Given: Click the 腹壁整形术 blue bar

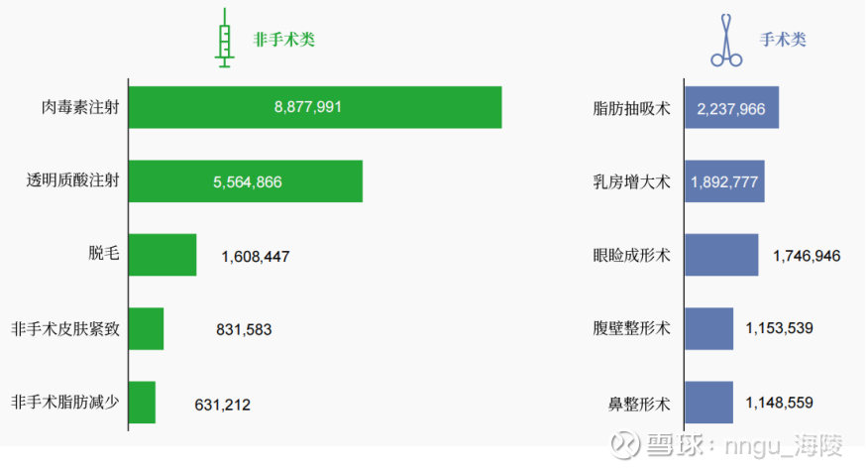Looking at the screenshot, I should (709, 329).
